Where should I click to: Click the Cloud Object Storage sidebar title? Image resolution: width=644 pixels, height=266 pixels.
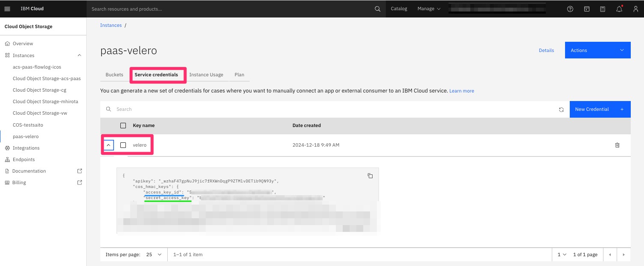pyautogui.click(x=28, y=26)
